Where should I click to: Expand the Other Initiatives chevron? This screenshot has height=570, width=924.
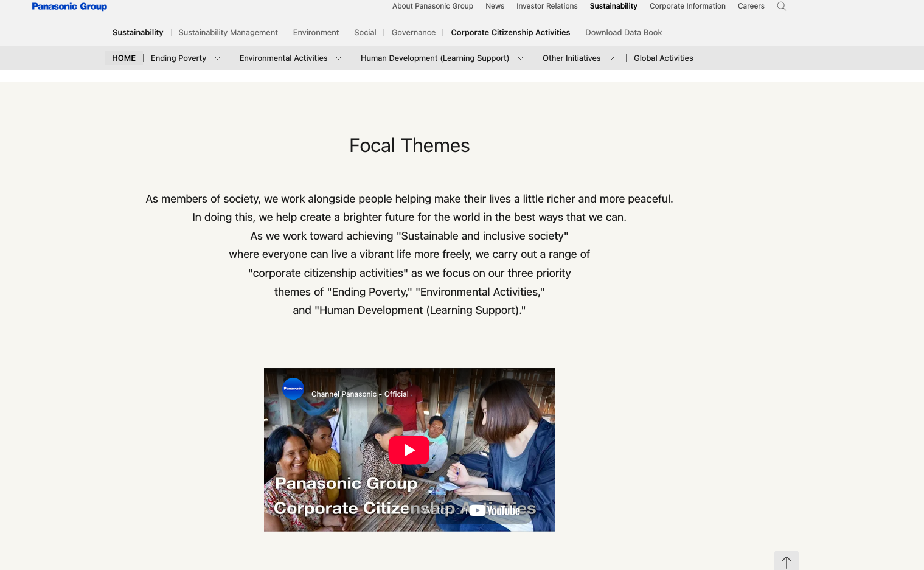coord(611,58)
